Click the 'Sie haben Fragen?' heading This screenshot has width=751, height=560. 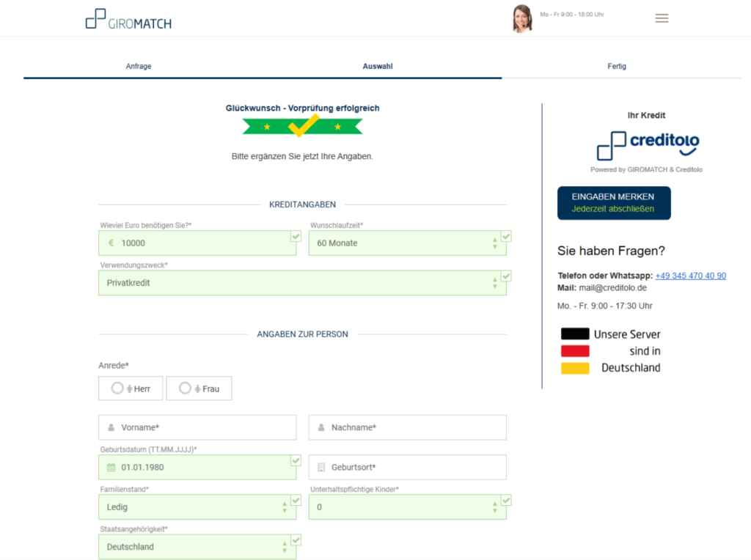pos(611,251)
